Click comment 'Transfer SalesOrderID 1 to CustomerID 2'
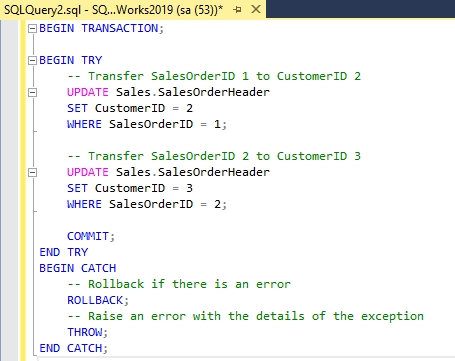The image size is (455, 361). 214,76
